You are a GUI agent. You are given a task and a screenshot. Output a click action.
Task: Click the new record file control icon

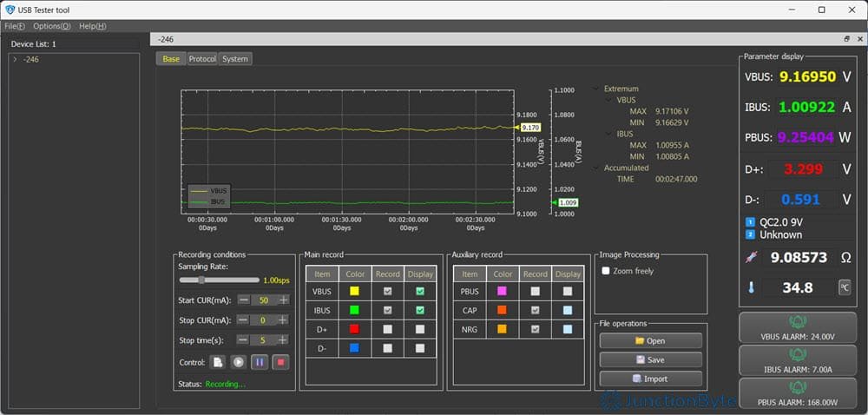[218, 361]
